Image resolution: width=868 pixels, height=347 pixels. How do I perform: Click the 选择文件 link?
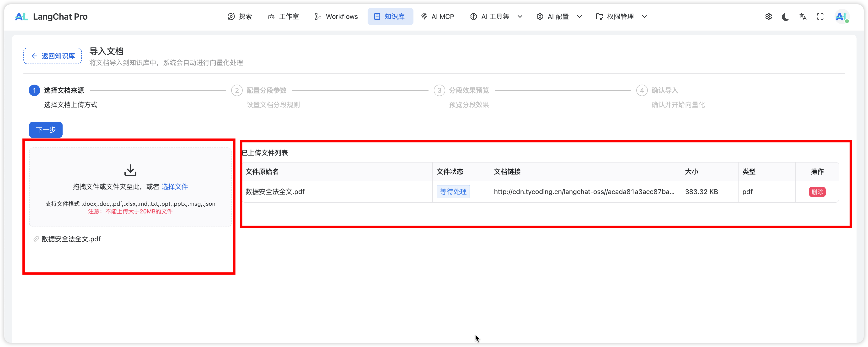point(175,187)
